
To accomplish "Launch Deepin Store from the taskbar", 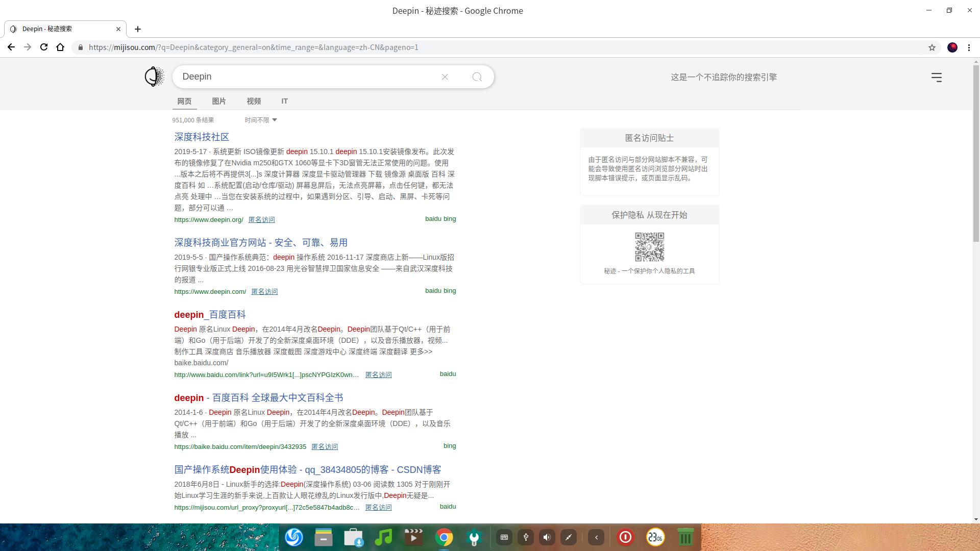I will [x=354, y=537].
